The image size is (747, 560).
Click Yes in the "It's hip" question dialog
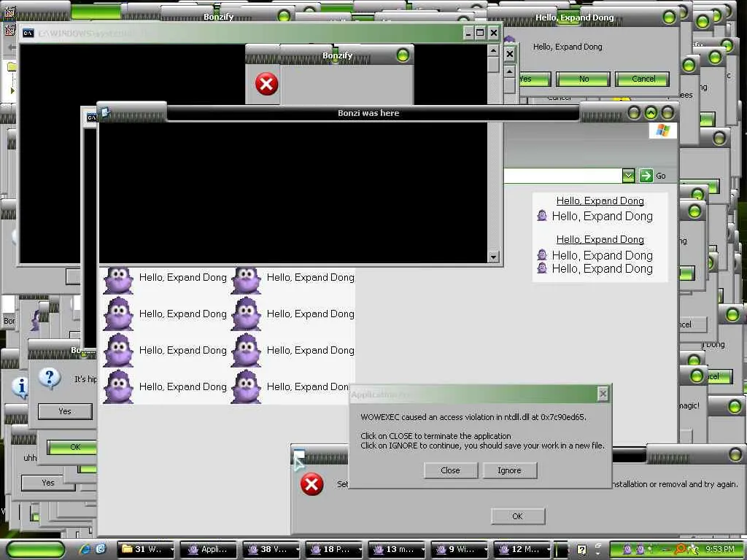(65, 411)
